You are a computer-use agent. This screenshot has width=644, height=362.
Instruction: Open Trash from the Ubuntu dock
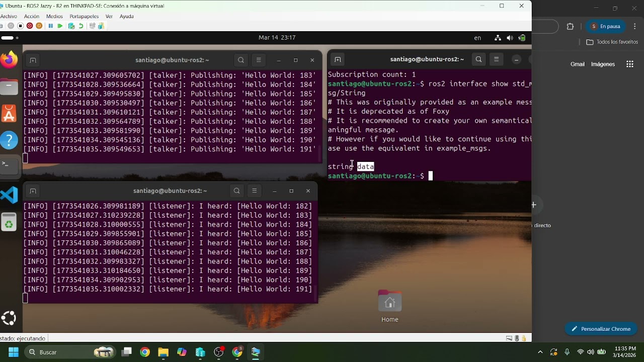click(x=9, y=222)
